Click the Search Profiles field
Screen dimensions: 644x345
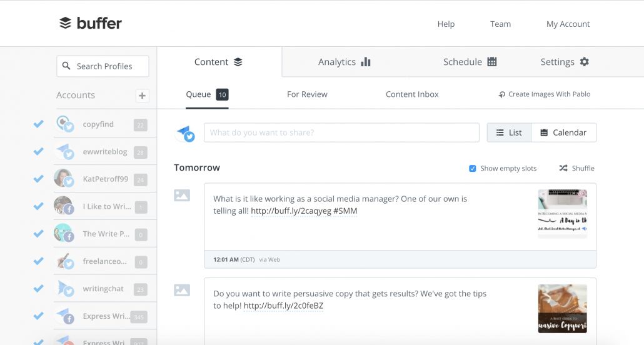(103, 66)
